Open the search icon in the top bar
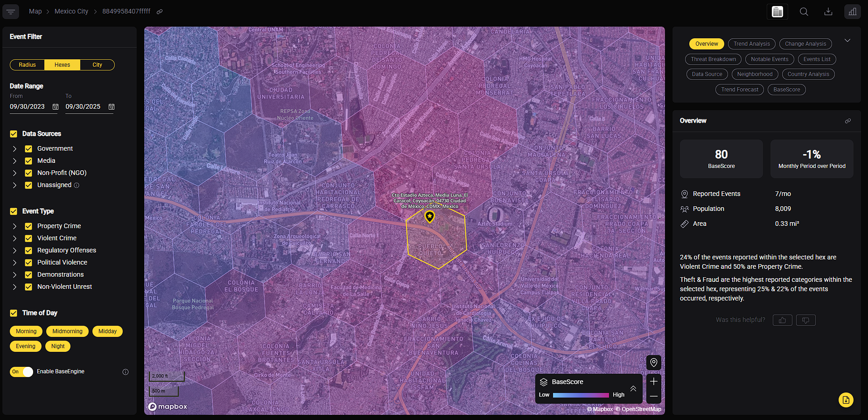 (x=804, y=11)
